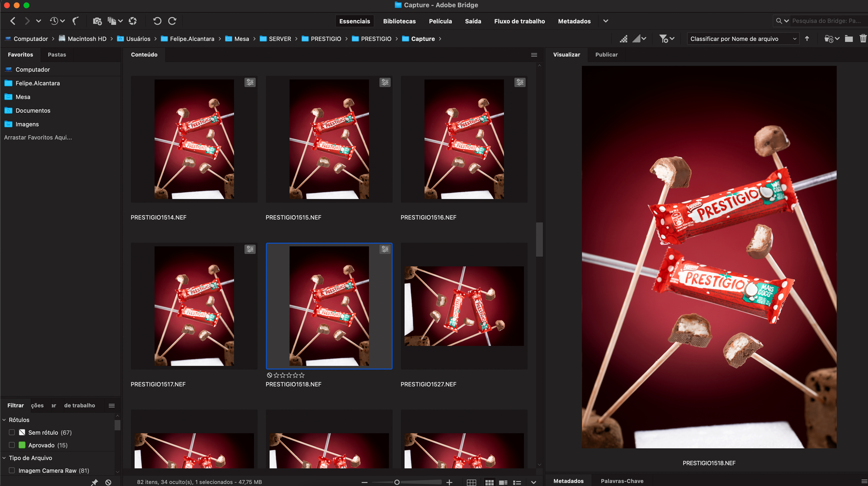Image resolution: width=868 pixels, height=486 pixels.
Task: Check the Aprovado filter
Action: coord(12,445)
